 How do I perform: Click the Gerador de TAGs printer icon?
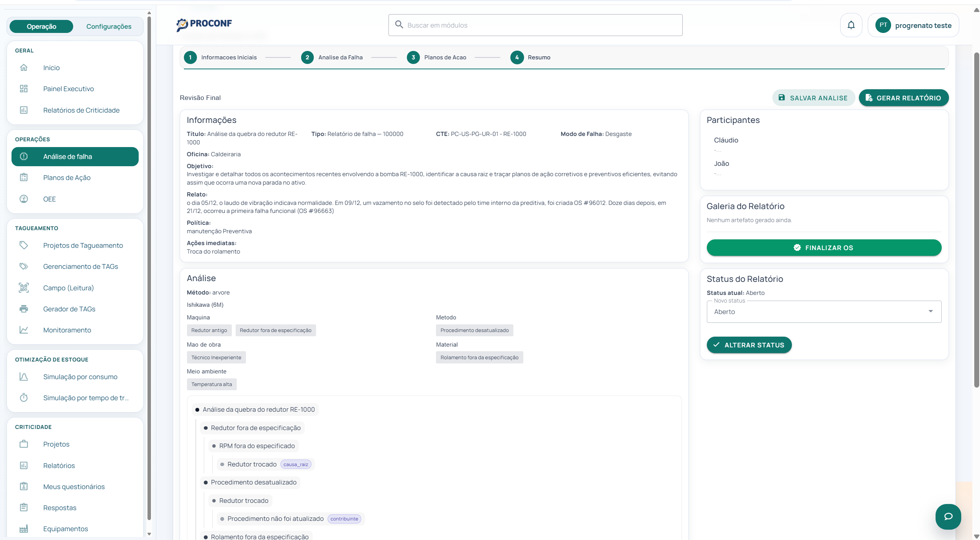tap(24, 309)
